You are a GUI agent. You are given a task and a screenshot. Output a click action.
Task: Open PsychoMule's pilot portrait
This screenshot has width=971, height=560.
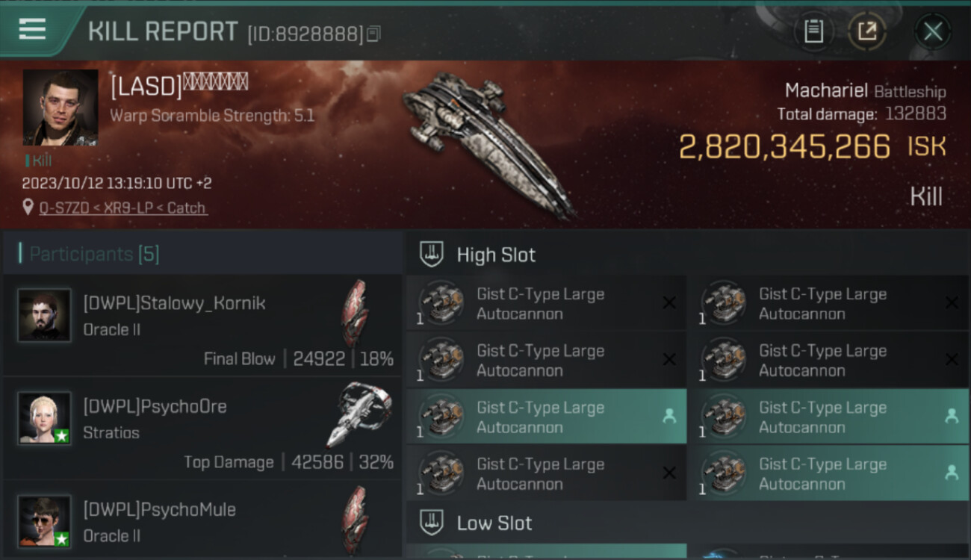point(45,521)
